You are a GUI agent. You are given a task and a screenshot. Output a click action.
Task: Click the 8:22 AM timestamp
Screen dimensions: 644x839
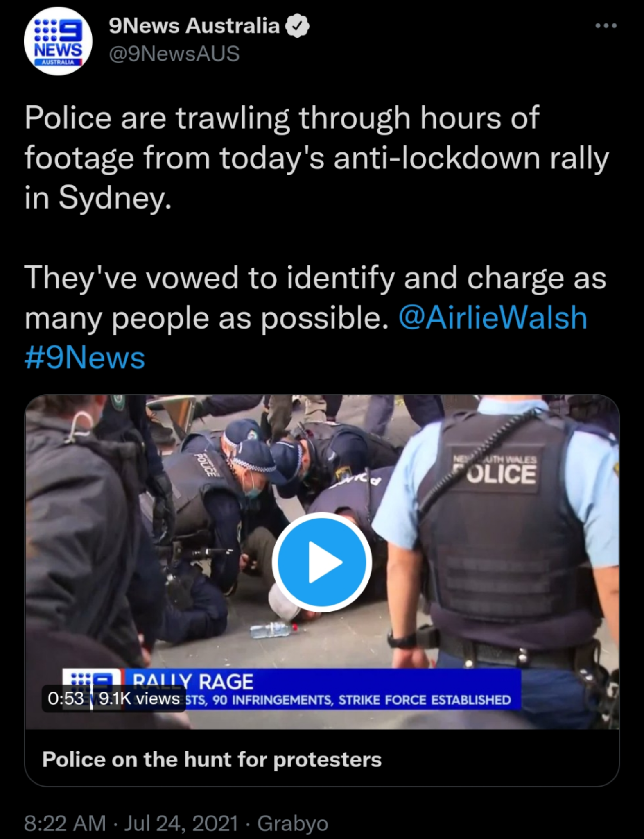tap(65, 823)
